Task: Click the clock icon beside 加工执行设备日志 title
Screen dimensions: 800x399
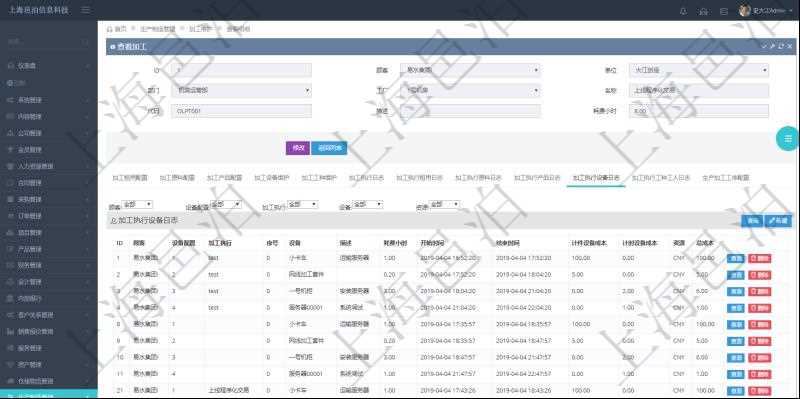Action: click(x=114, y=221)
